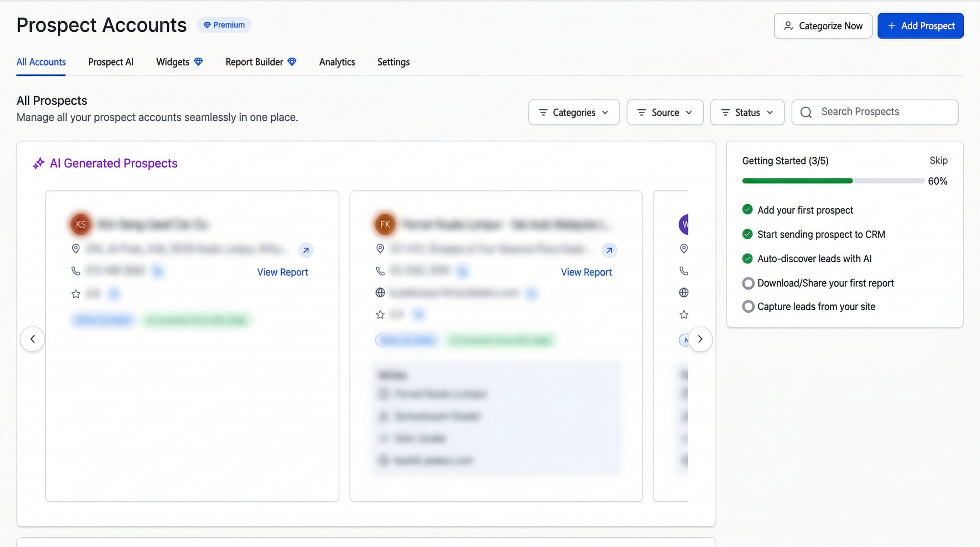Switch to the Prospect AI tab
Viewport: 980px width, 547px height.
tap(111, 62)
